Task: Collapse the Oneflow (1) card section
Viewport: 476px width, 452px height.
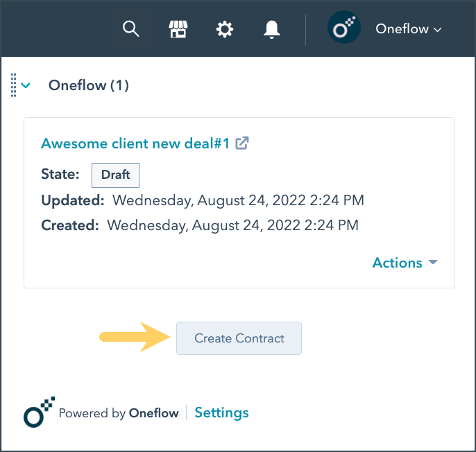Action: pos(26,85)
